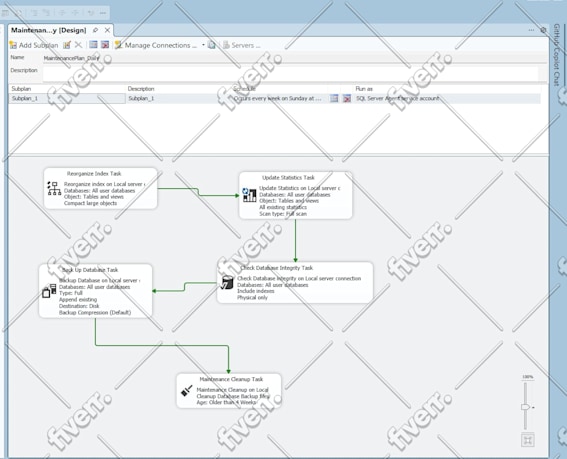This screenshot has height=459, width=567.
Task: Click 'Include indexes' text line
Action: tap(256, 291)
